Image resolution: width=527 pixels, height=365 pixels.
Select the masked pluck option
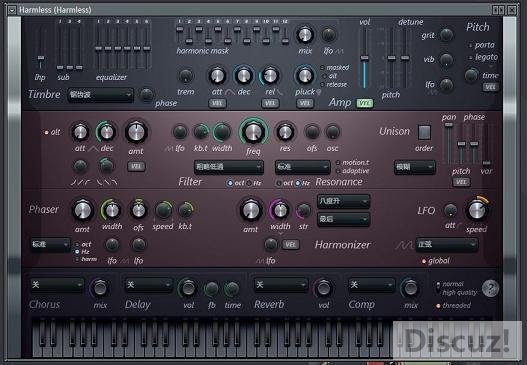tap(322, 68)
